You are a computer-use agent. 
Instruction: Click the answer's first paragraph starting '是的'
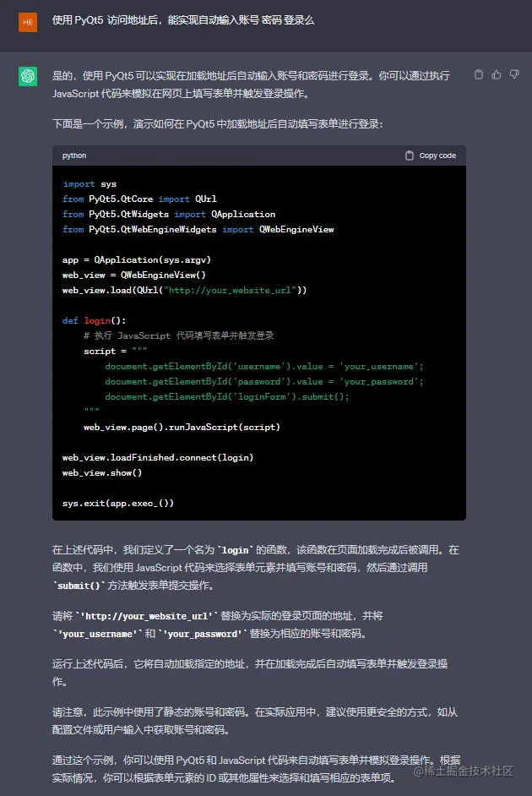251,85
